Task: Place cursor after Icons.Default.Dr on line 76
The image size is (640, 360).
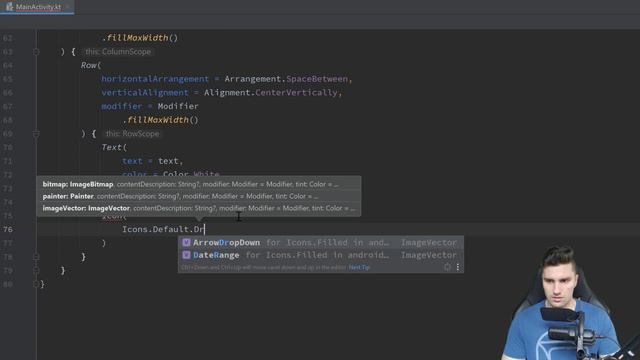Action: [204, 229]
